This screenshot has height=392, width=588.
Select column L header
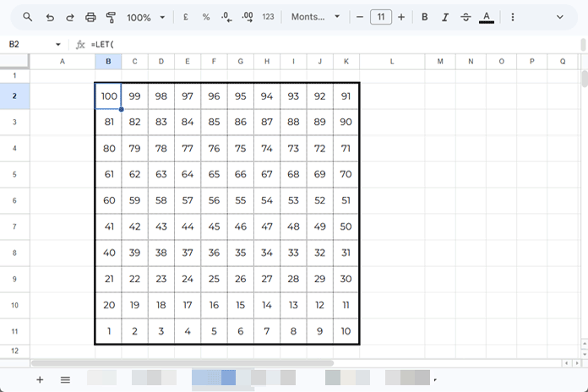(392, 62)
